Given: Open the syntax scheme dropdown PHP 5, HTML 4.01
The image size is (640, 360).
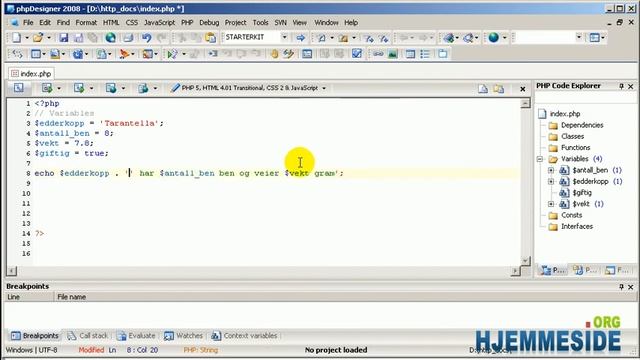Looking at the screenshot, I should click(x=324, y=88).
